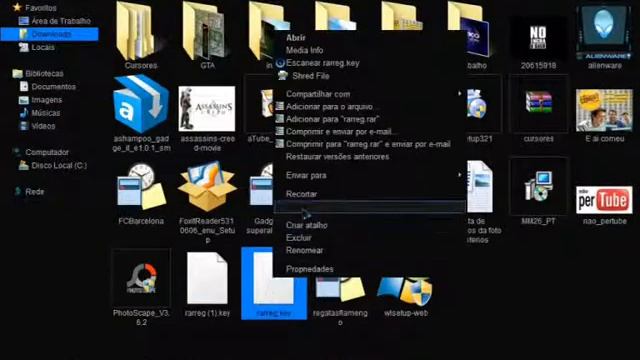
Task: Click Comprimir para "rarreg.rar" e enviar por e-mail
Action: (x=367, y=144)
